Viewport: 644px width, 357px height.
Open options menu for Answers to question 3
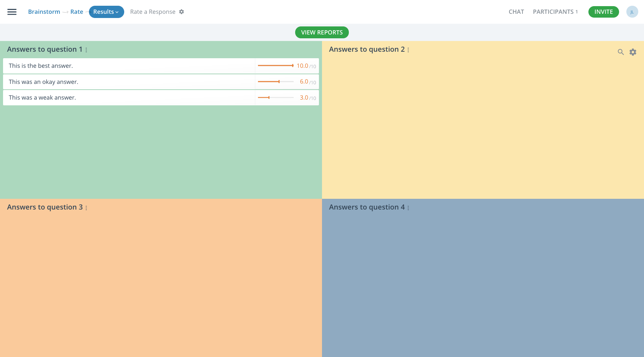[x=86, y=208]
